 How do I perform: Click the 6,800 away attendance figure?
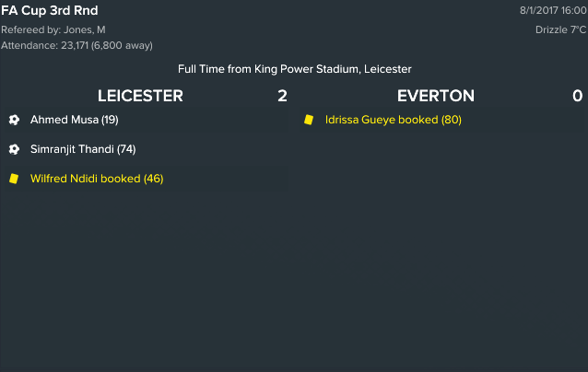pos(122,46)
